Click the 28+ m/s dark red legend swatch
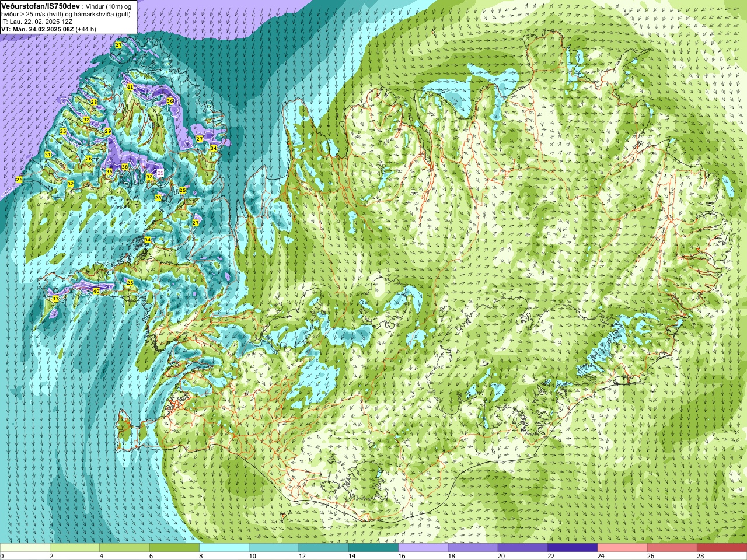Viewport: 747px width, 560px height. pyautogui.click(x=722, y=548)
